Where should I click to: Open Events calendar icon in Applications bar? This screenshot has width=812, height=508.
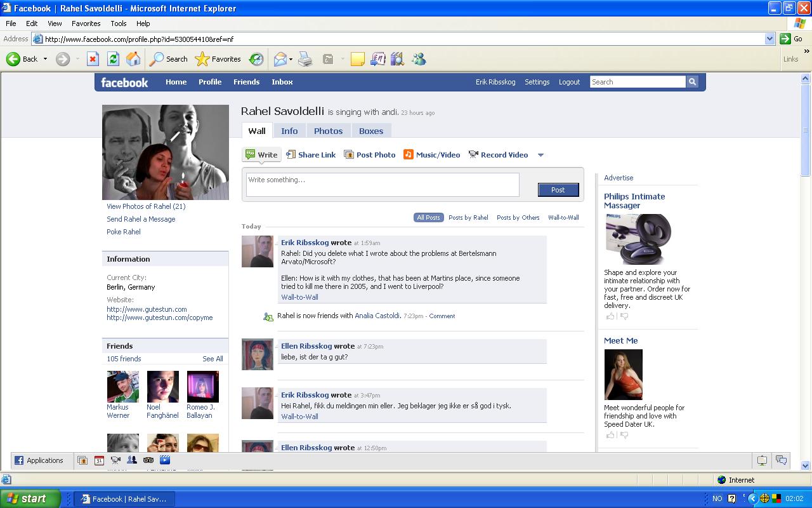(99, 460)
